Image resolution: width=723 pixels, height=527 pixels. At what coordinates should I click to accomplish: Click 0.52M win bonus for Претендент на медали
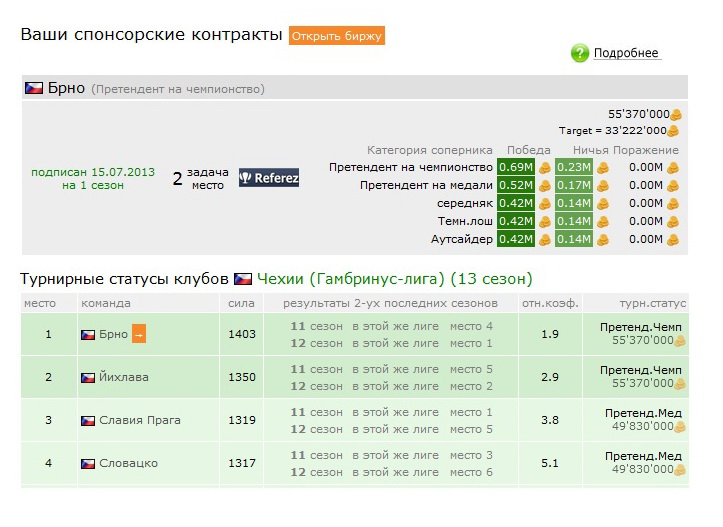point(516,185)
